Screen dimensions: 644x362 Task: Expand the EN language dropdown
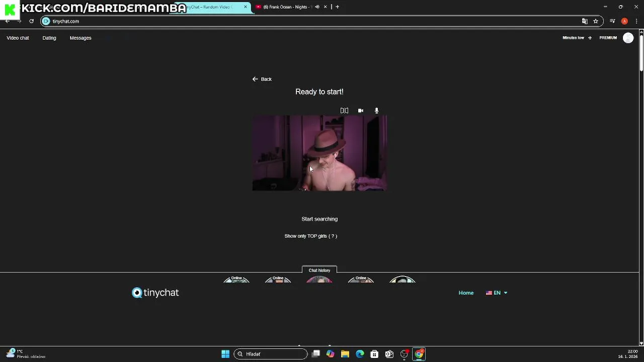pyautogui.click(x=497, y=293)
